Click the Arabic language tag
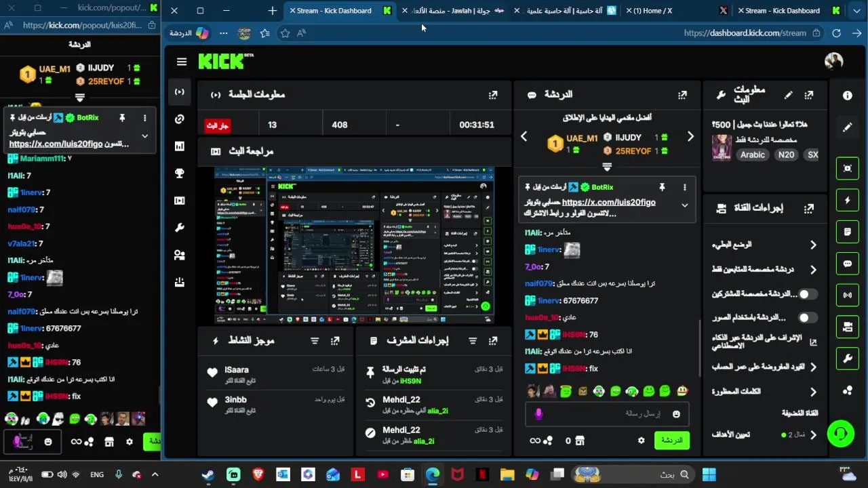Image resolution: width=868 pixels, height=488 pixels. pos(752,155)
